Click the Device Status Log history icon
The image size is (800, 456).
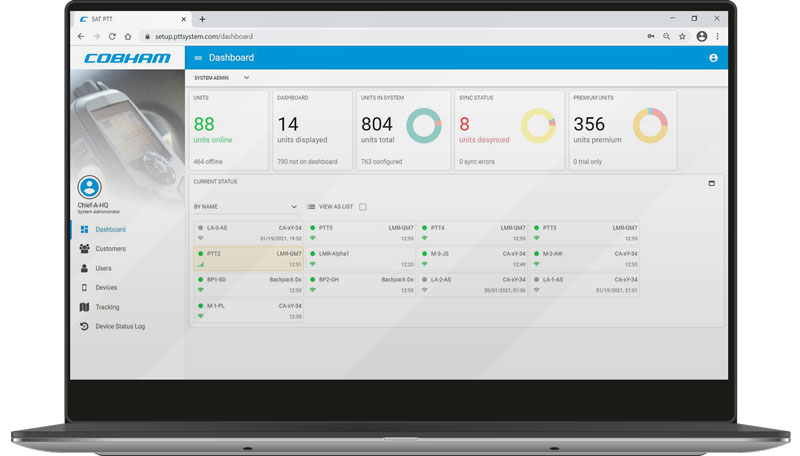[x=84, y=326]
